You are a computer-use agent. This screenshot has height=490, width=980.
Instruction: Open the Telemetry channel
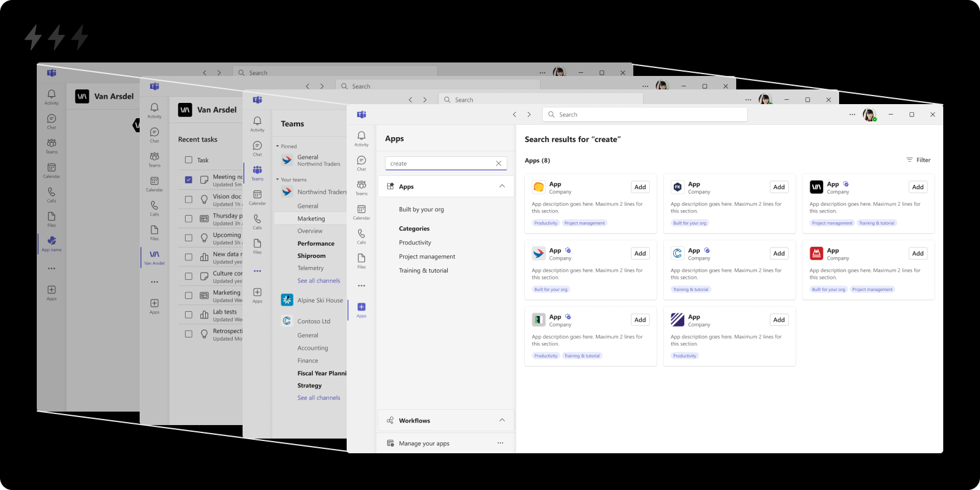coord(311,268)
